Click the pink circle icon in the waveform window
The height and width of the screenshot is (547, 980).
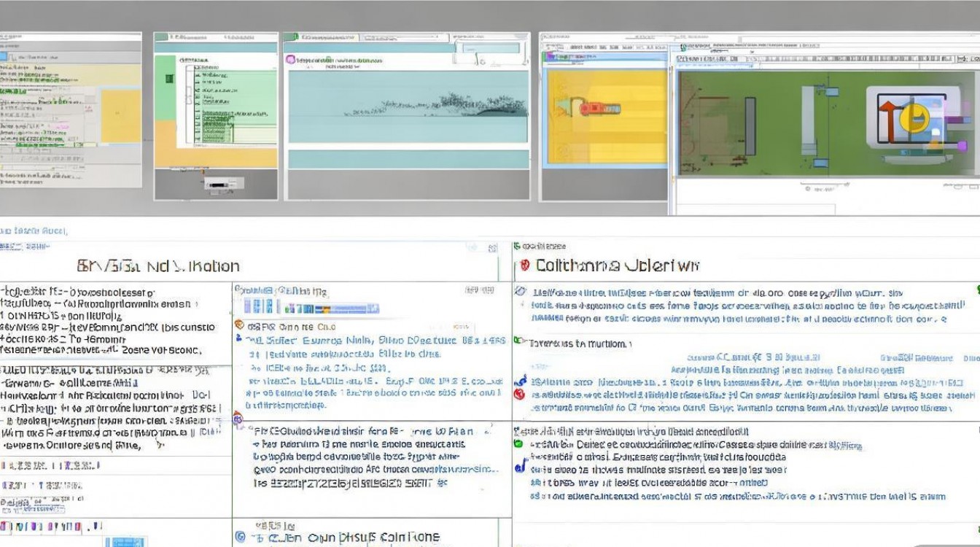(x=291, y=61)
